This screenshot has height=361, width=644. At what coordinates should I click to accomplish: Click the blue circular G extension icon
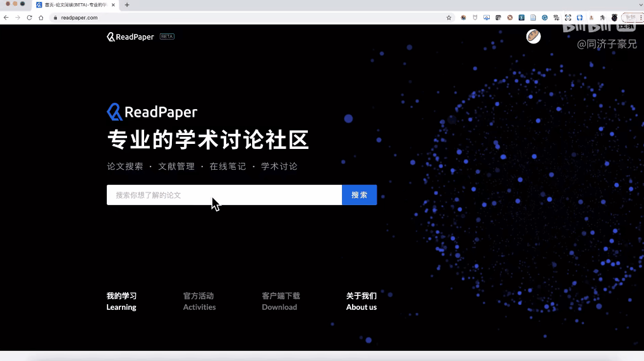tap(545, 18)
